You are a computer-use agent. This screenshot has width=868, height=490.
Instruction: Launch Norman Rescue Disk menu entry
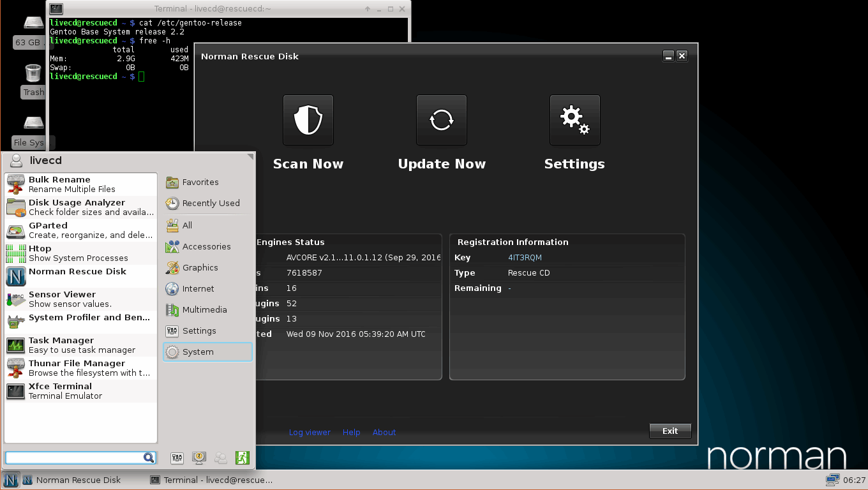pos(80,276)
